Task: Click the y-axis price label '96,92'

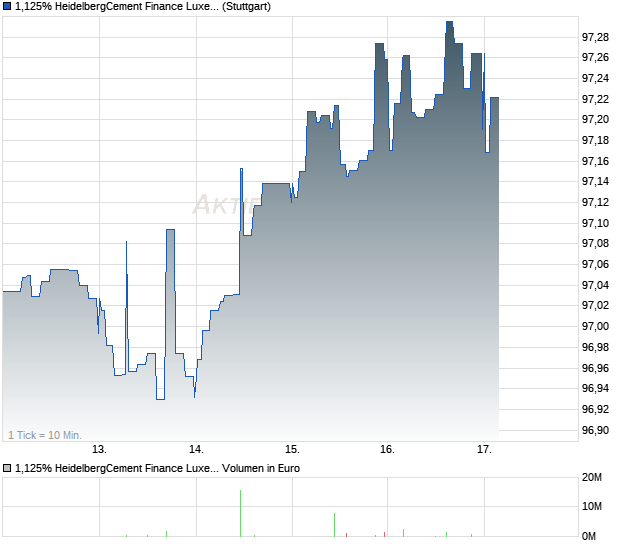Action: coord(595,409)
